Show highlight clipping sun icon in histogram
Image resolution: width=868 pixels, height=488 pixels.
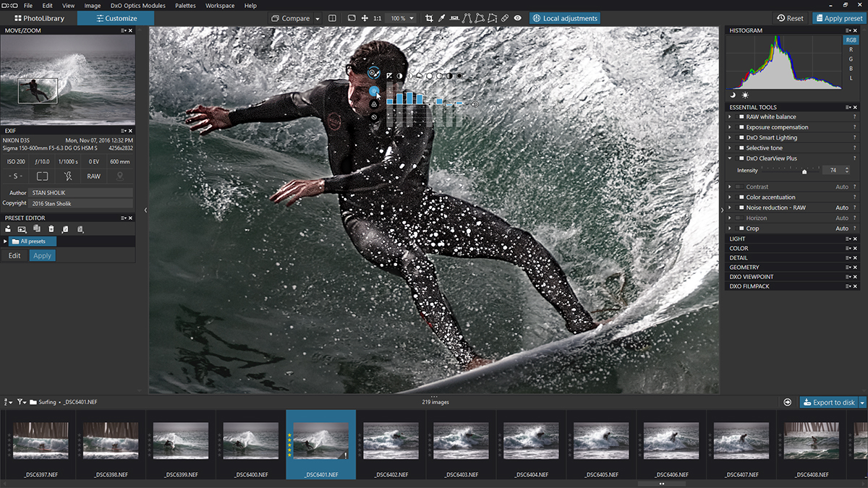(x=745, y=95)
